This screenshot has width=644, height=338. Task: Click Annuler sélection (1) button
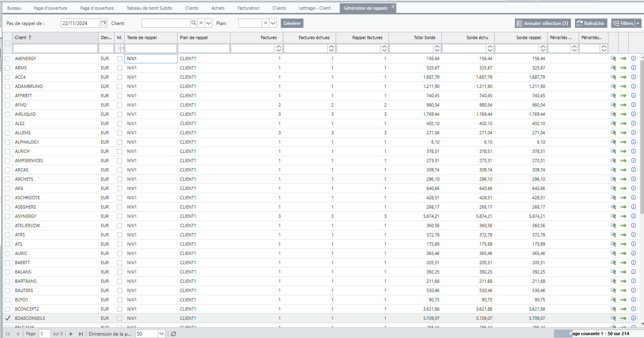pyautogui.click(x=543, y=23)
